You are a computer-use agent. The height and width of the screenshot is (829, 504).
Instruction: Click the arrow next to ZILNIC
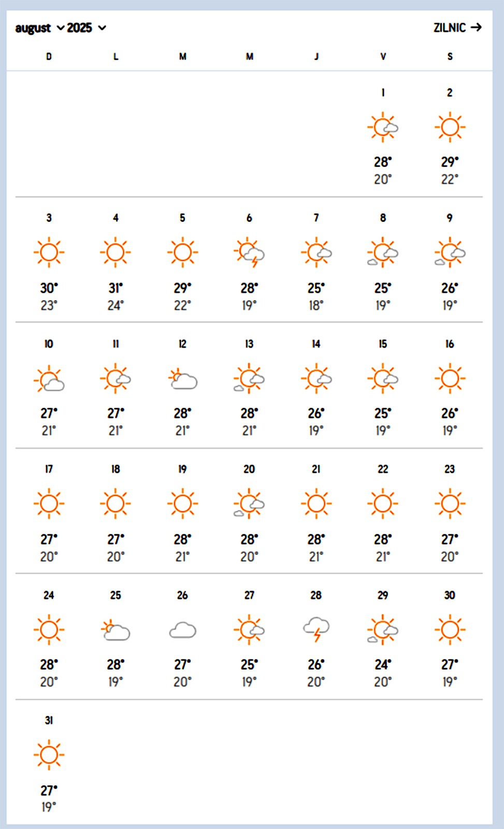pos(477,27)
